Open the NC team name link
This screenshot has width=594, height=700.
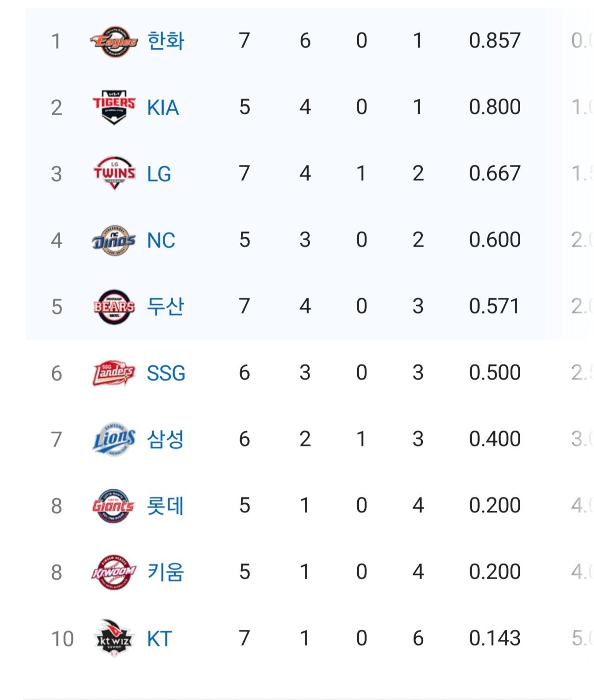coord(161,240)
